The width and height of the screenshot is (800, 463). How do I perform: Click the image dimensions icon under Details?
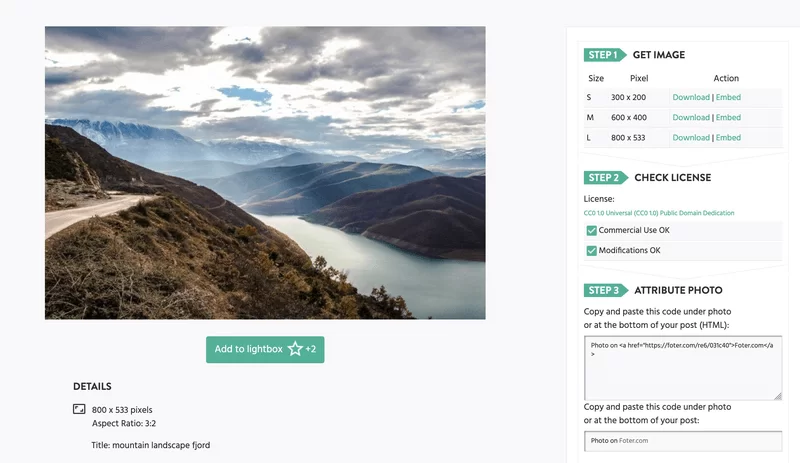coord(79,409)
